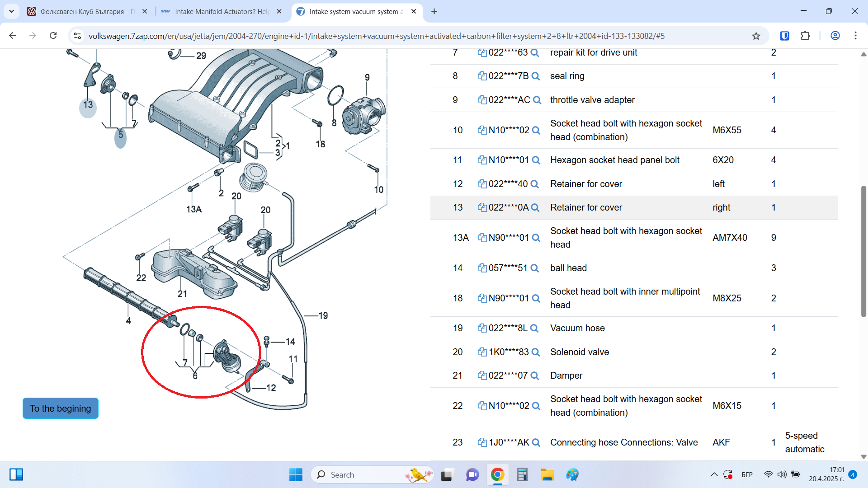Copy the Damper part number icon
The height and width of the screenshot is (488, 868).
tap(482, 375)
